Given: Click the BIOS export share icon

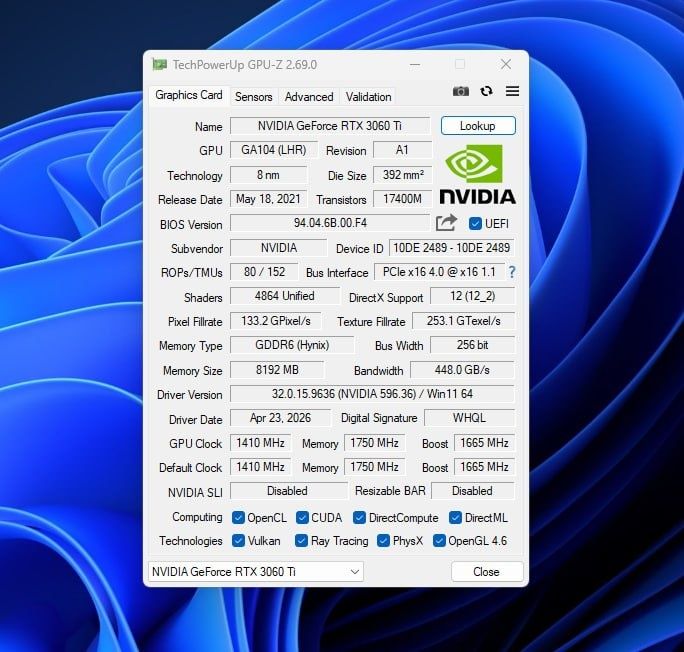Looking at the screenshot, I should pyautogui.click(x=446, y=223).
